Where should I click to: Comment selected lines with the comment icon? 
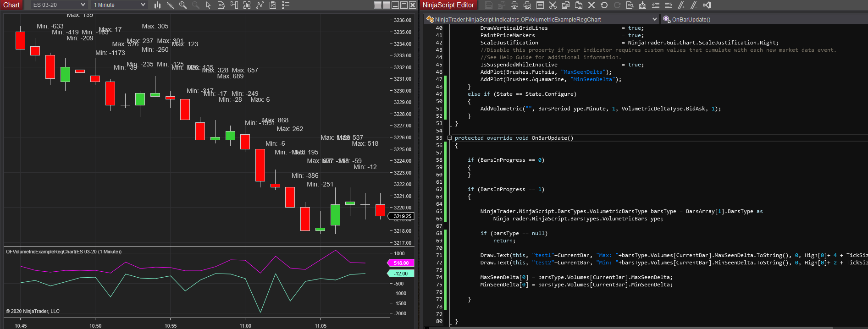click(x=681, y=5)
